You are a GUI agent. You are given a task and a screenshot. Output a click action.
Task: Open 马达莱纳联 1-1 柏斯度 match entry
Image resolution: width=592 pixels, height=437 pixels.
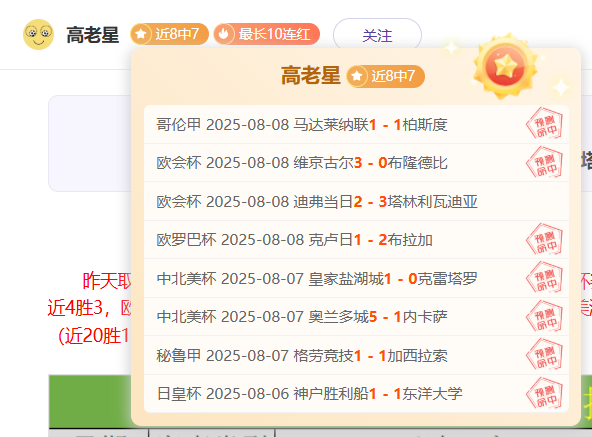point(356,124)
